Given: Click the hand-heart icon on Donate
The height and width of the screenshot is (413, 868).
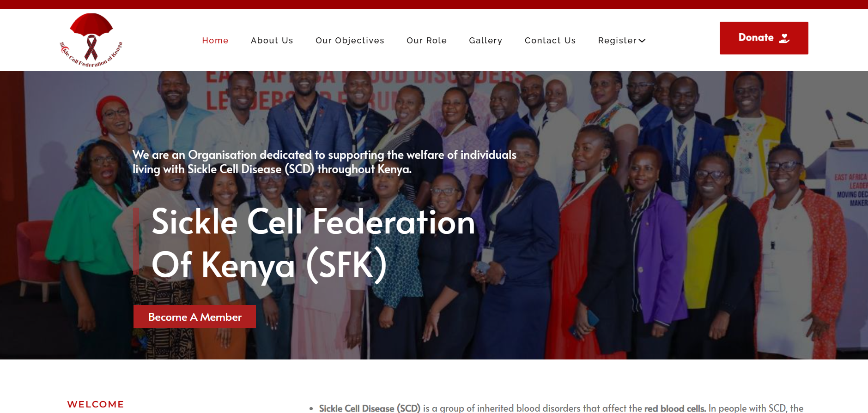Looking at the screenshot, I should coord(784,38).
